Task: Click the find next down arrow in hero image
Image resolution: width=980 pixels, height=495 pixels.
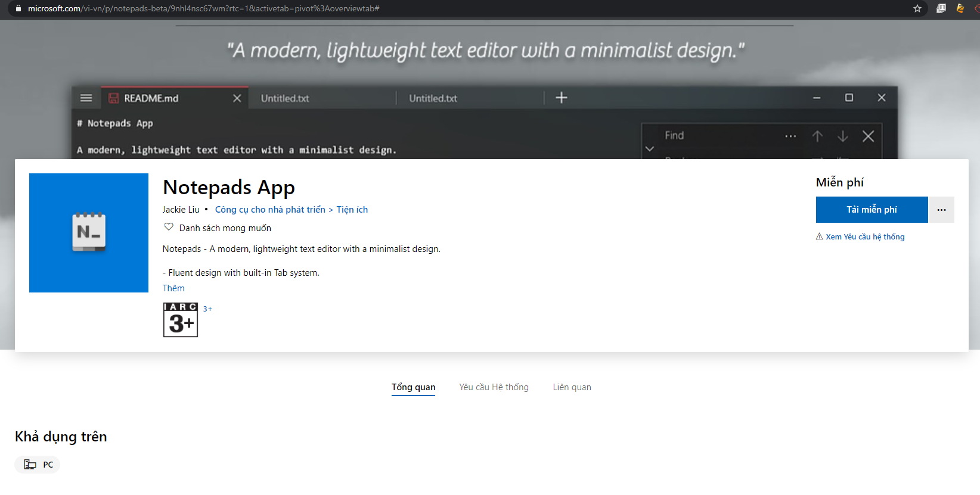Action: (x=842, y=136)
